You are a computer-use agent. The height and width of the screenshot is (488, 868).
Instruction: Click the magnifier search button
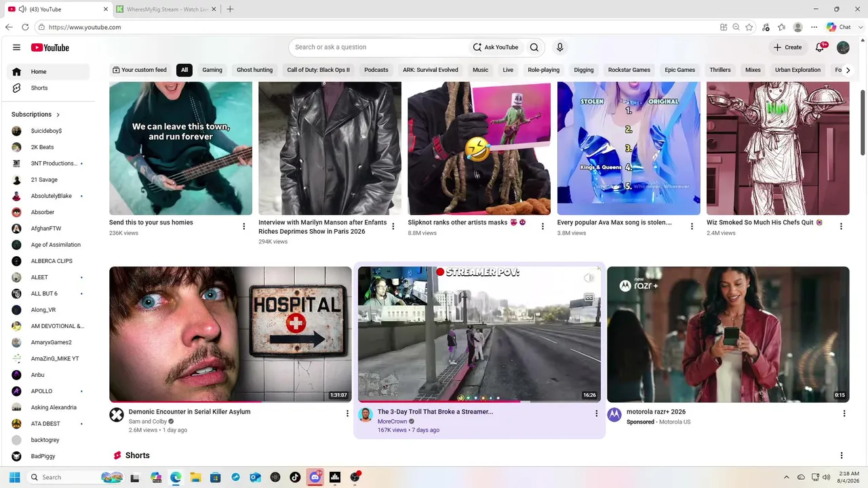tap(534, 47)
